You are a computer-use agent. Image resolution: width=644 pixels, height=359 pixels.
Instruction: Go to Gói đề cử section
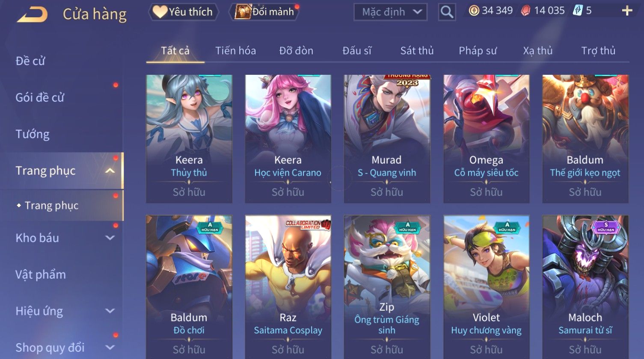tap(40, 97)
